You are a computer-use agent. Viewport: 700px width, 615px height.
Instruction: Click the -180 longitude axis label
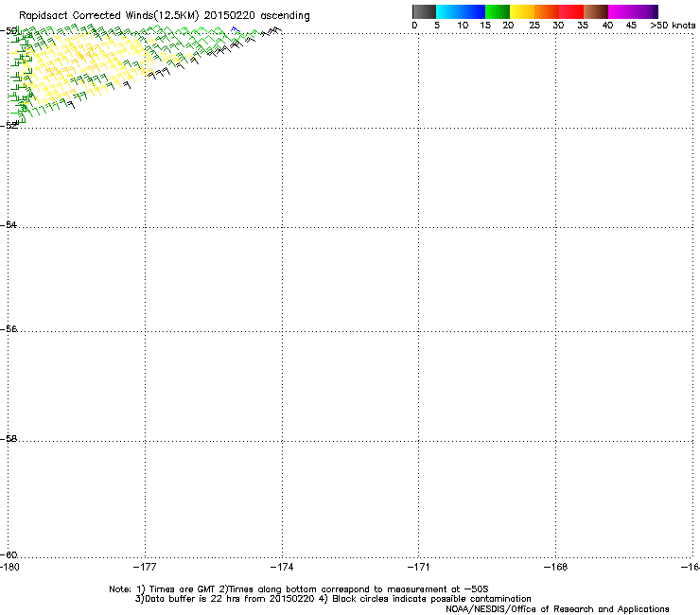[x=9, y=567]
